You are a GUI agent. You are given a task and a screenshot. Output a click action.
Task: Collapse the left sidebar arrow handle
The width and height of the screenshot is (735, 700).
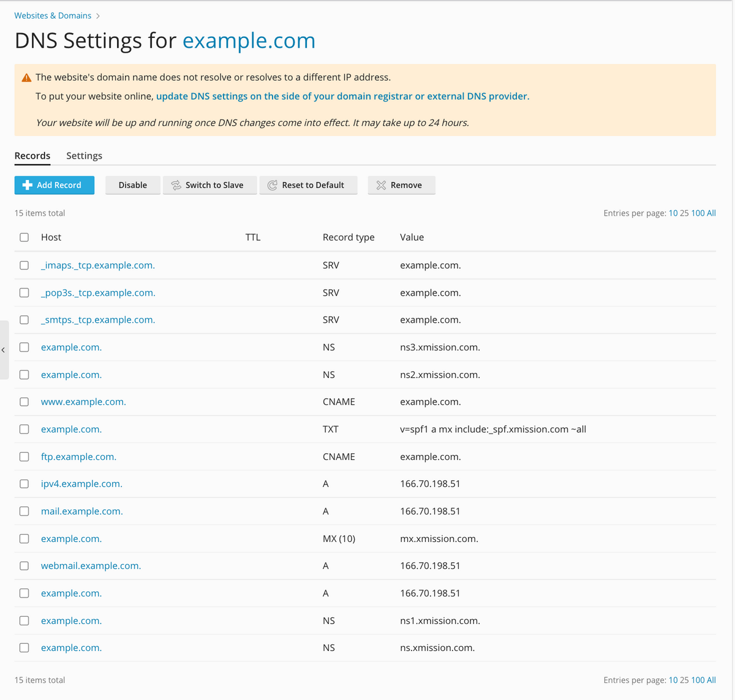tap(4, 350)
